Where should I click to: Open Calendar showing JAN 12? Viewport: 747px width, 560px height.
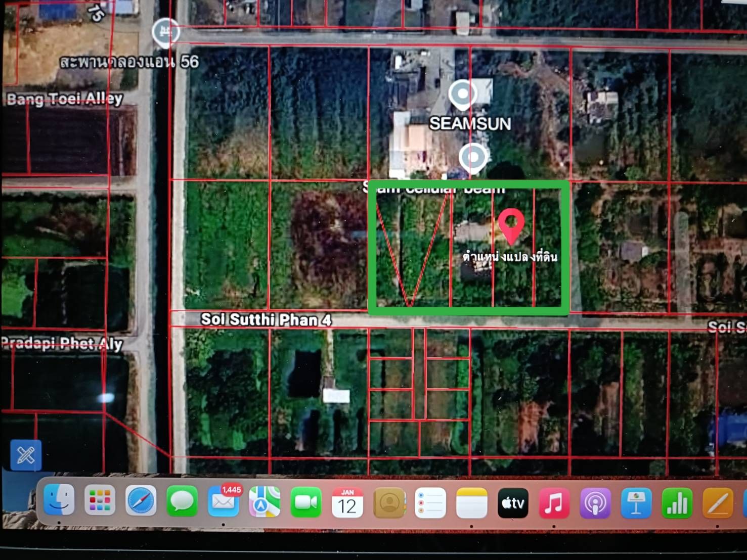pos(347,502)
